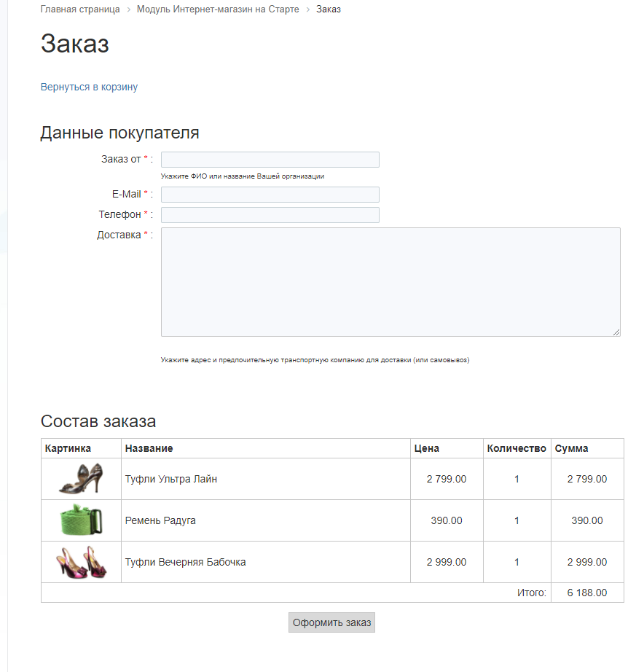Click the 6 188.00 total amount

click(587, 593)
